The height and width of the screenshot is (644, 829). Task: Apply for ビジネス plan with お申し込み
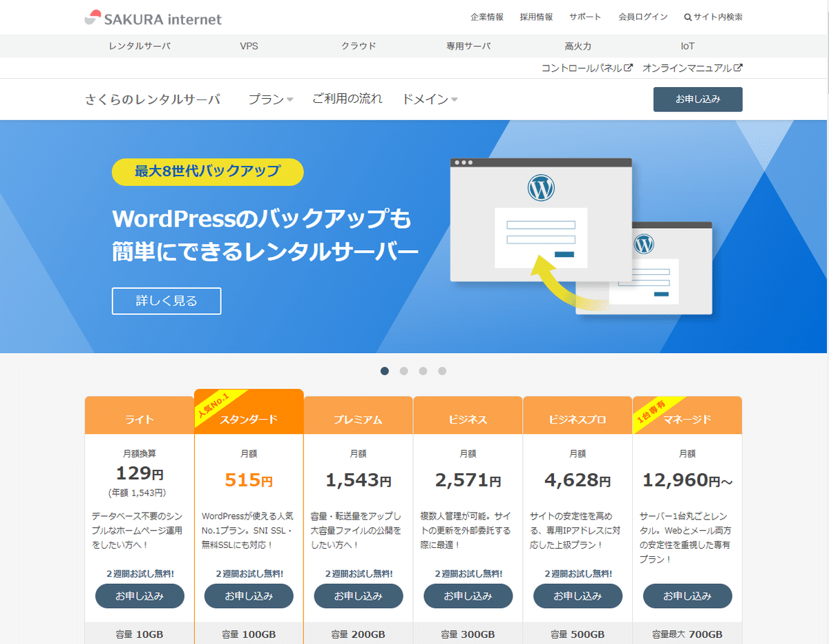468,596
